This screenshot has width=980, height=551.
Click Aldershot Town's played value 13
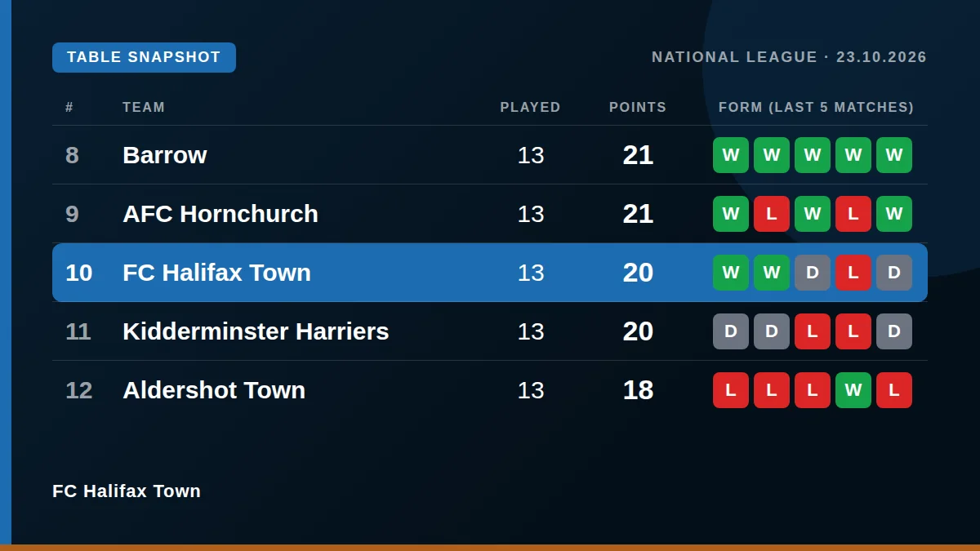click(531, 390)
